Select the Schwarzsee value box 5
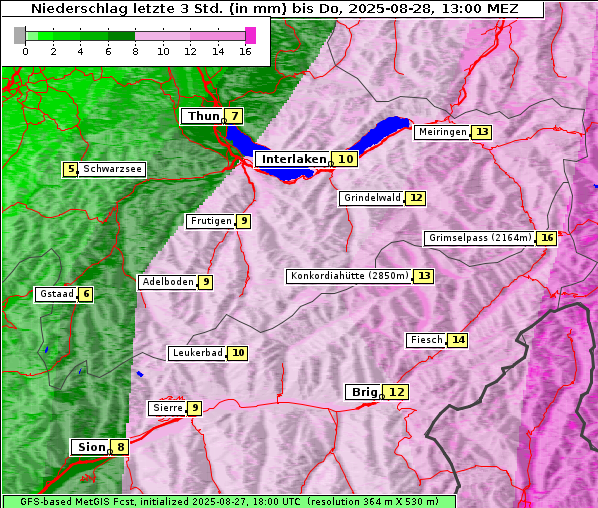Image resolution: width=598 pixels, height=508 pixels. tap(71, 169)
